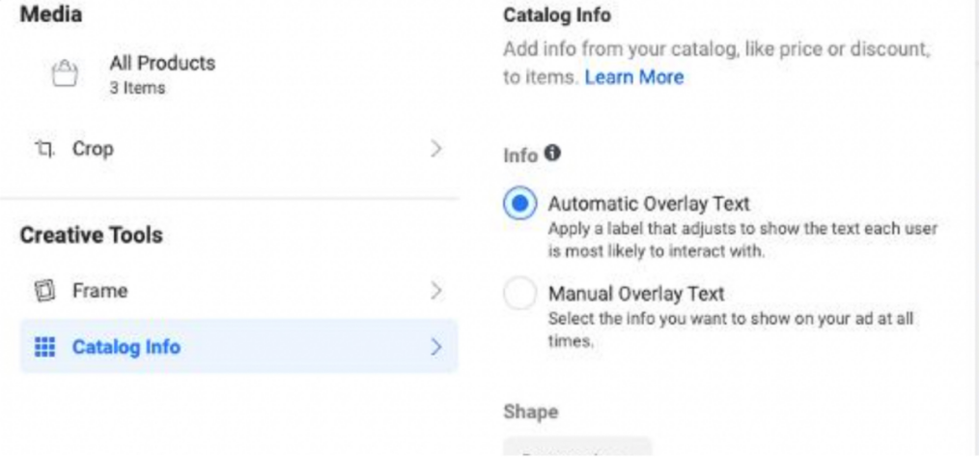Screen dimensions: 980x458
Task: Click the 3 Items count under All Products
Action: click(137, 88)
